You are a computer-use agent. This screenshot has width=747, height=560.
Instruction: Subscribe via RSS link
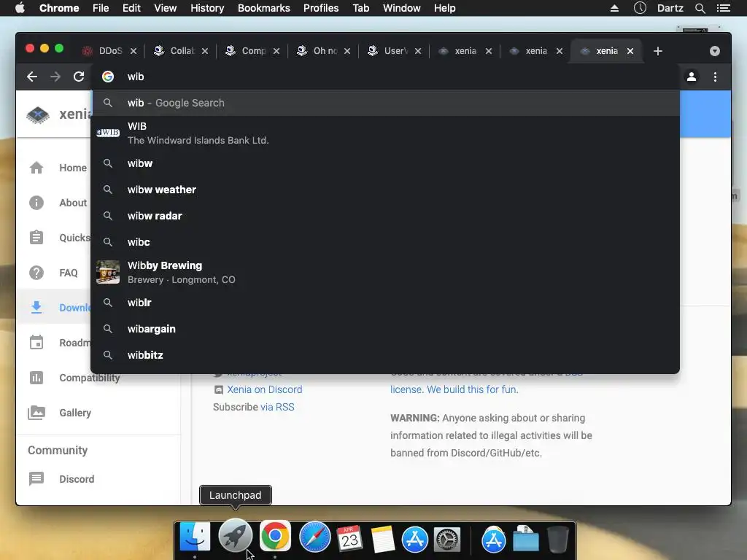coord(277,407)
